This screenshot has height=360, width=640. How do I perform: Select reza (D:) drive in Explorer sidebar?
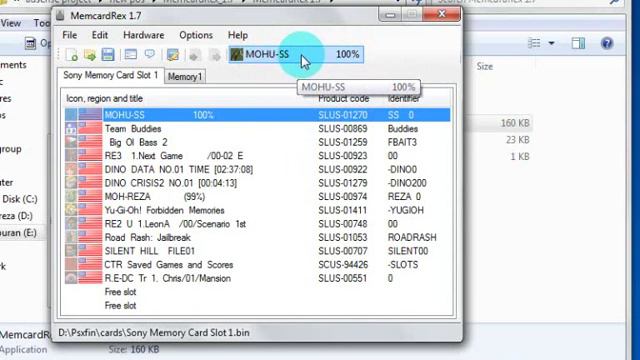(16, 216)
